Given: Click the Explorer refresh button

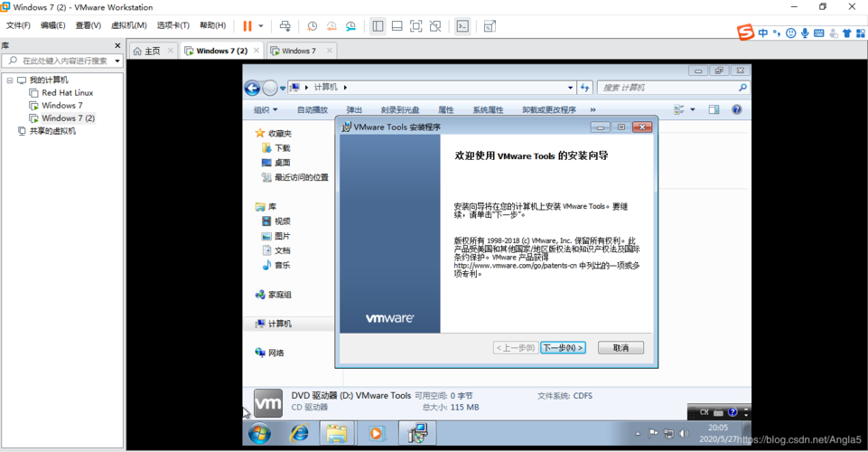Looking at the screenshot, I should coord(585,88).
